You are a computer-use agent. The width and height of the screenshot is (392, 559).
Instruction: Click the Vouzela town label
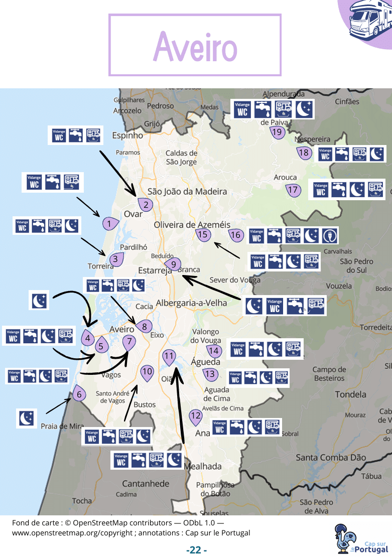click(338, 286)
